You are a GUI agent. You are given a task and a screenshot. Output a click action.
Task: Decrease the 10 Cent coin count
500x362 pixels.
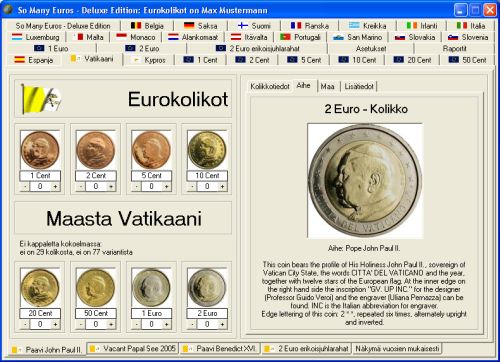[192, 187]
